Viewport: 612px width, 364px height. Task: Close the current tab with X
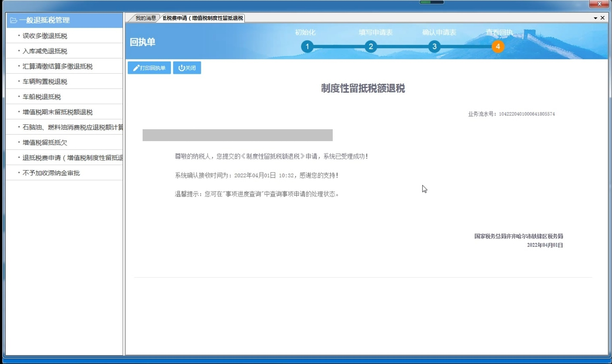pyautogui.click(x=602, y=18)
